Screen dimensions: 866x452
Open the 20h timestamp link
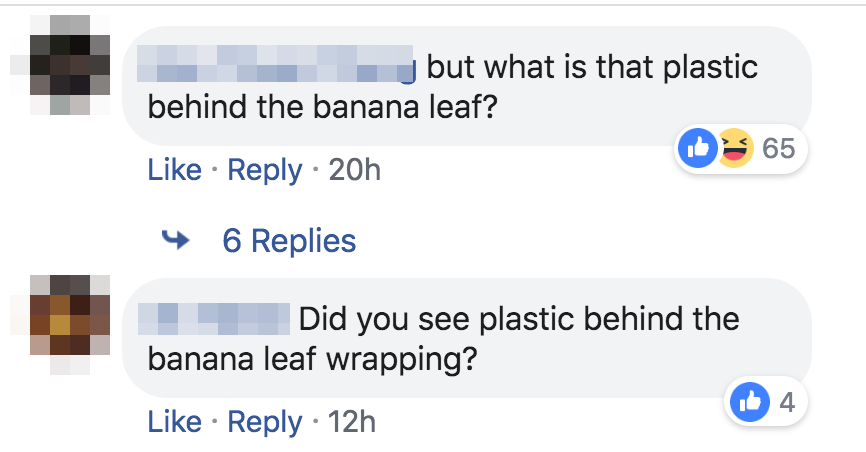355,170
